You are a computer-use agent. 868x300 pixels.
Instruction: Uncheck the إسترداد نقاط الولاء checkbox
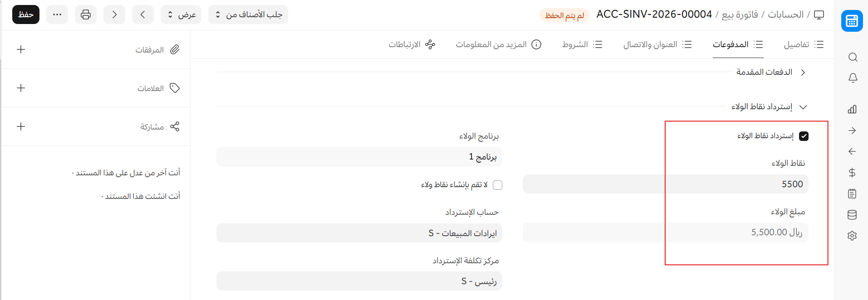pos(804,136)
